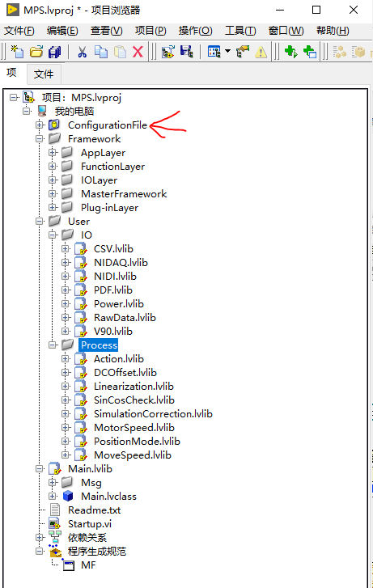Click the Paste clipboard icon
The image size is (373, 588).
[x=120, y=52]
